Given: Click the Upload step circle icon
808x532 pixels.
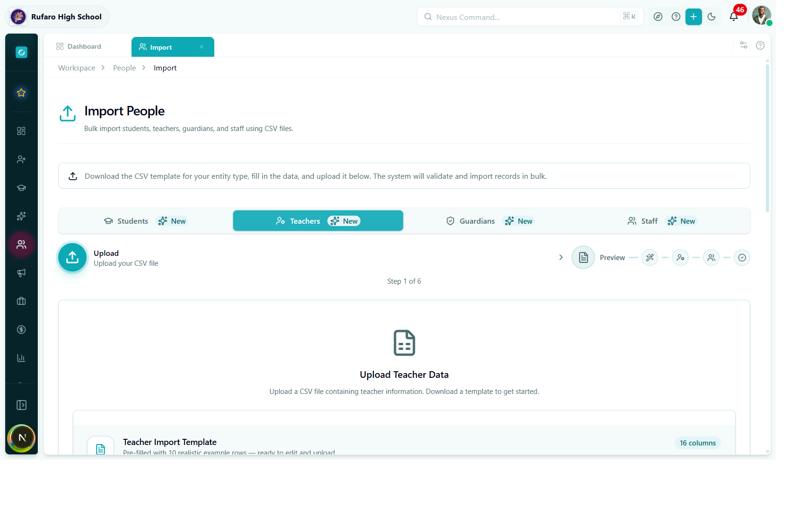Looking at the screenshot, I should pyautogui.click(x=72, y=257).
